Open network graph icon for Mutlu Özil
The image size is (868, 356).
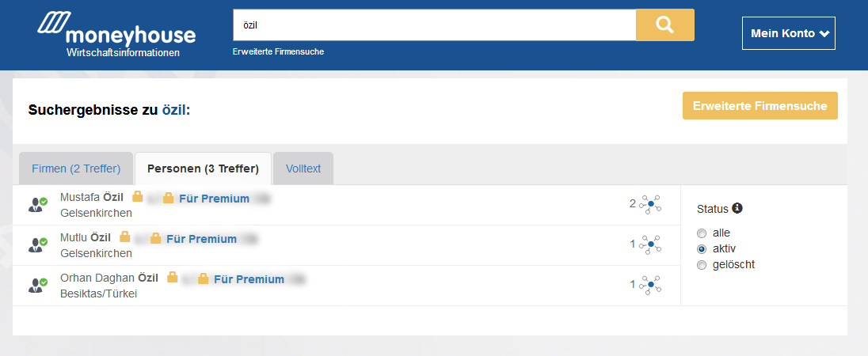pyautogui.click(x=650, y=244)
